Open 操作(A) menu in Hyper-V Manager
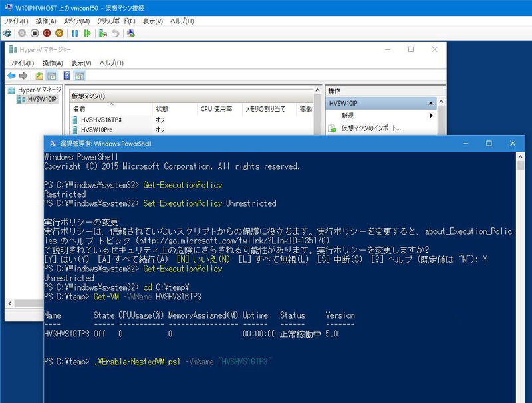Image resolution: width=532 pixels, height=403 pixels. pos(53,63)
